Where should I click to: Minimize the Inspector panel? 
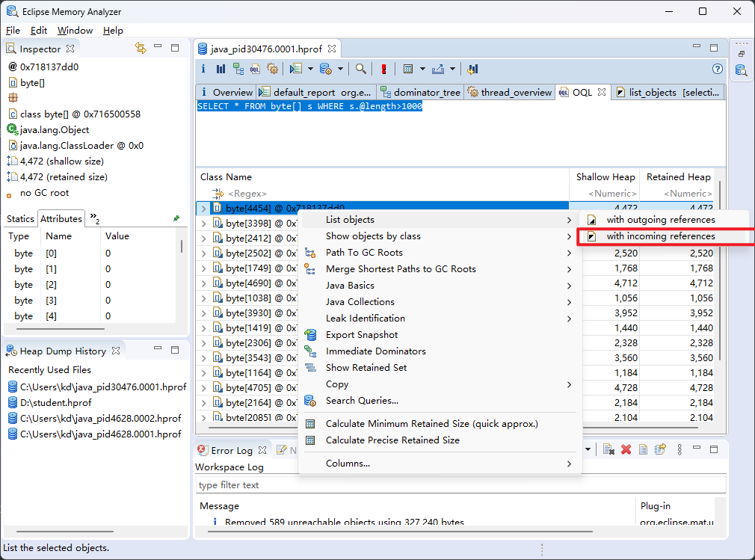(x=158, y=46)
